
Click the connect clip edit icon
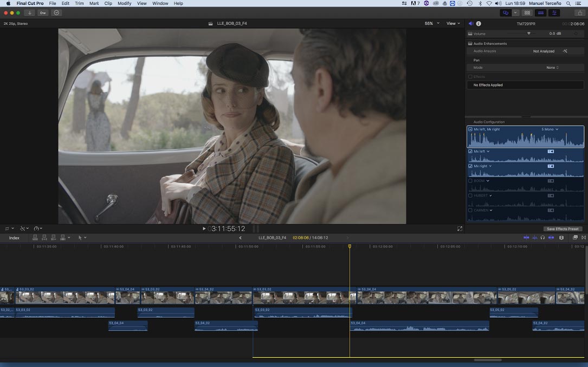click(x=35, y=238)
